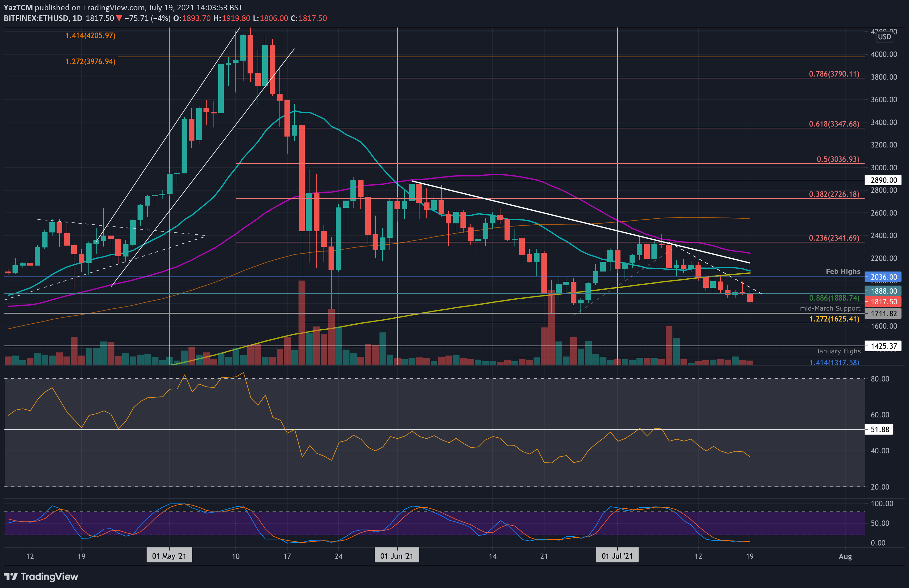Click the BITFINEX:ETHUSD, 1D symbol title

point(43,18)
